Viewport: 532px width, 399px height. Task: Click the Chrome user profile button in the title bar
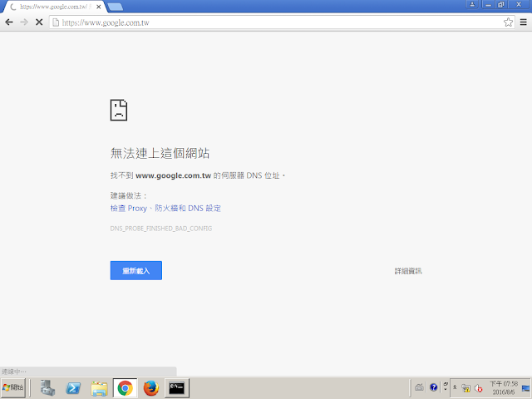[472, 4]
